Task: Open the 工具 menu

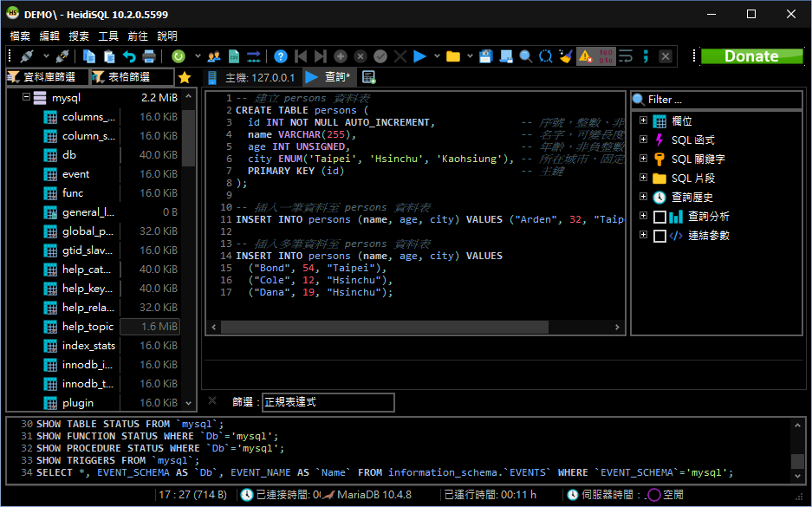Action: 108,36
